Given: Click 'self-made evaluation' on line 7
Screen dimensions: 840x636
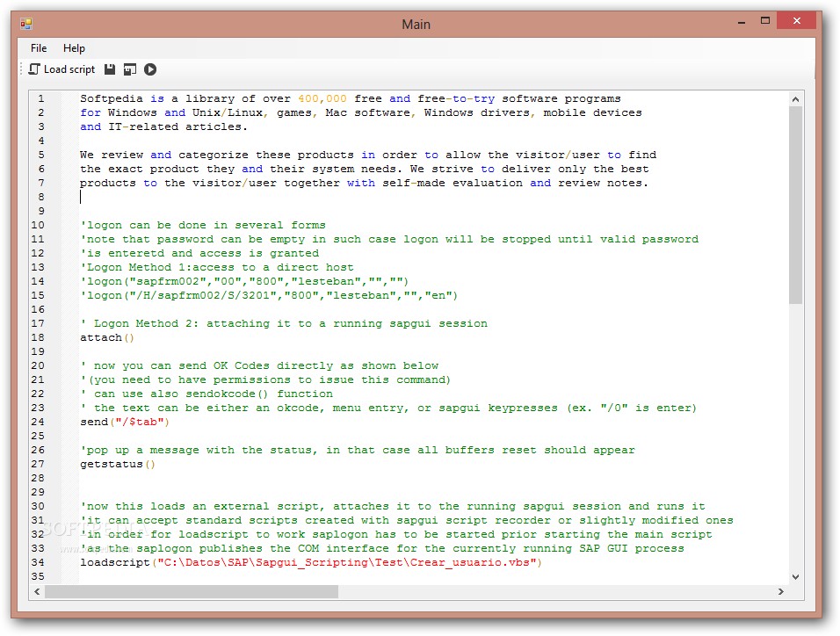Looking at the screenshot, I should (x=453, y=183).
